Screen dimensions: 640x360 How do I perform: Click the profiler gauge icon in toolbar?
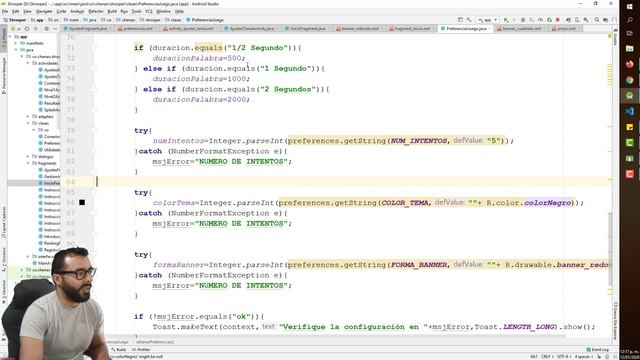pyautogui.click(x=540, y=20)
